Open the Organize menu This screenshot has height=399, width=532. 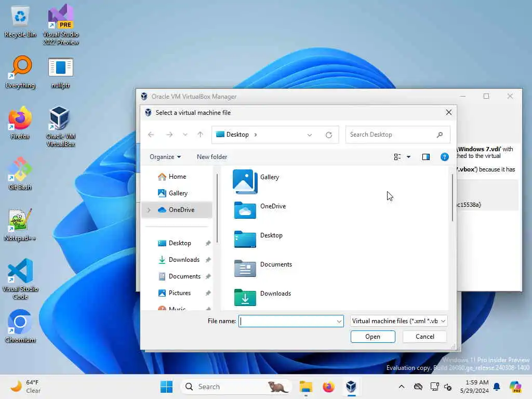165,157
